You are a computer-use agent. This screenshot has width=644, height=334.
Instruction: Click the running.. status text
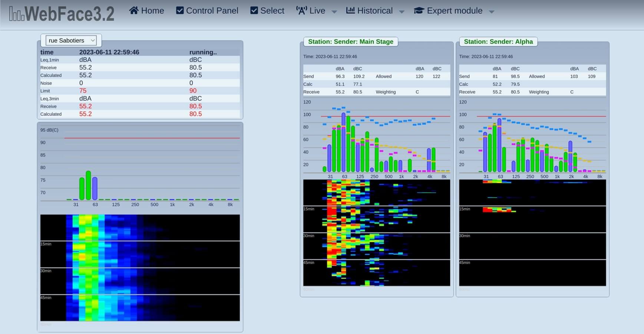pos(203,52)
